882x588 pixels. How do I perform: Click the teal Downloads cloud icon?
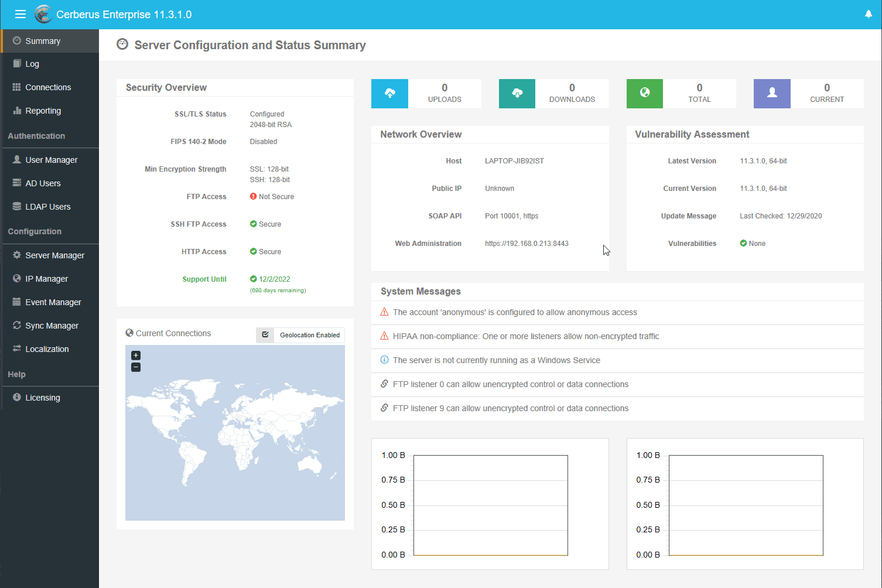pyautogui.click(x=517, y=93)
